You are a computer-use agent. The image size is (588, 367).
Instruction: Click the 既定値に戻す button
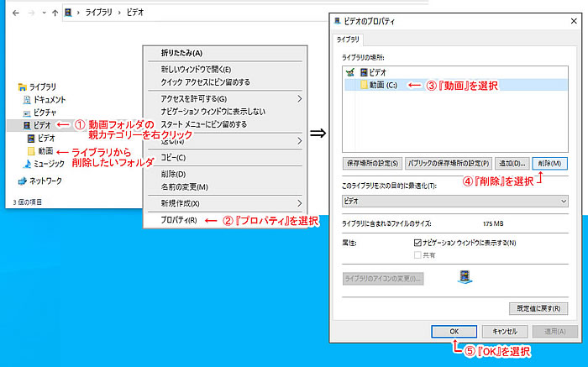540,308
